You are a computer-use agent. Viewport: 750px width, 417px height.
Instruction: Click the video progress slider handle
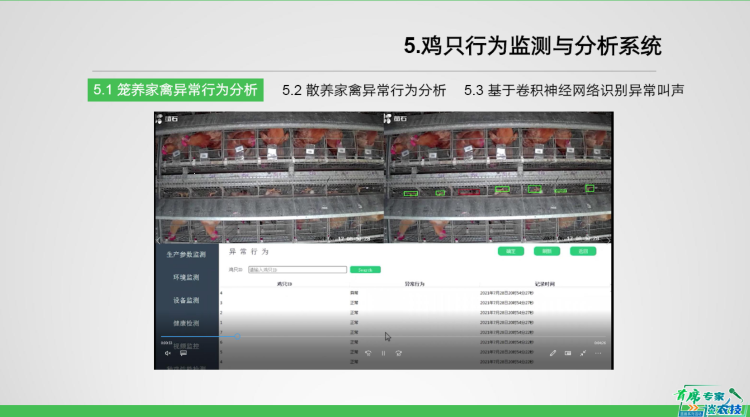[239, 337]
